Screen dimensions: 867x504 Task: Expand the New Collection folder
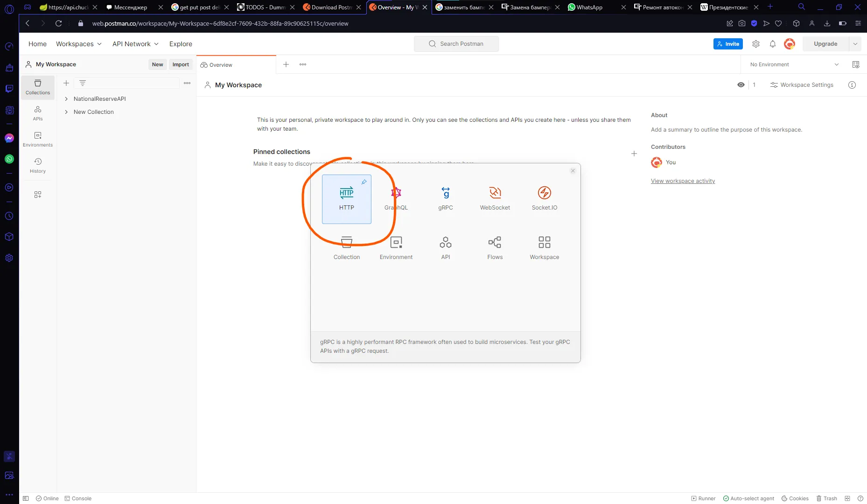(66, 112)
